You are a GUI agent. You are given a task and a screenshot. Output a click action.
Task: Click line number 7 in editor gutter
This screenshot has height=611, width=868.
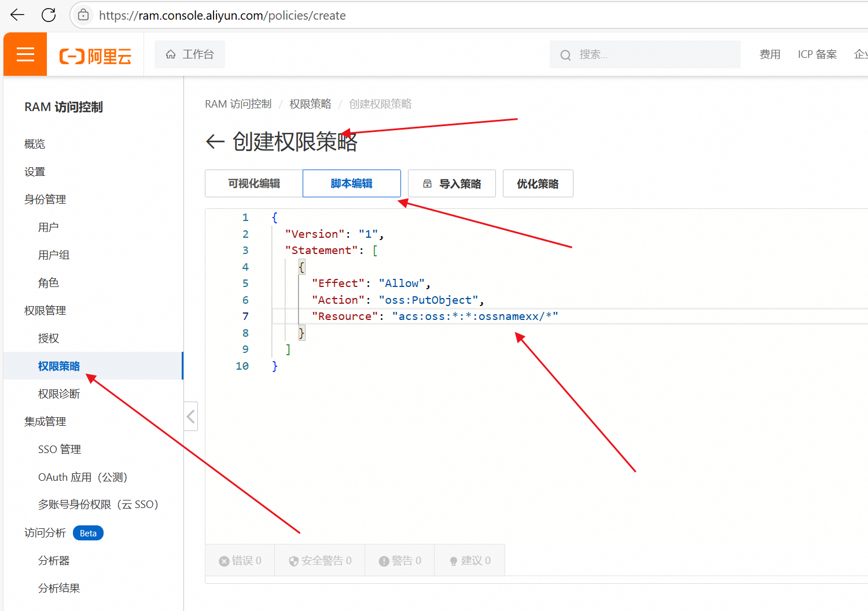click(245, 316)
